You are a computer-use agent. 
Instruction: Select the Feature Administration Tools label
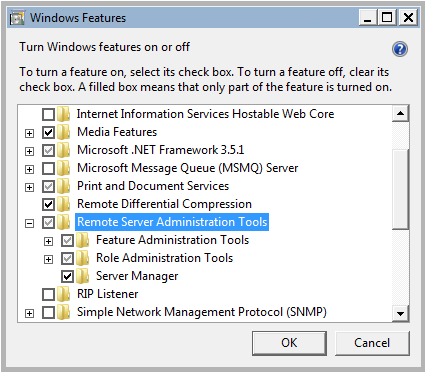172,240
